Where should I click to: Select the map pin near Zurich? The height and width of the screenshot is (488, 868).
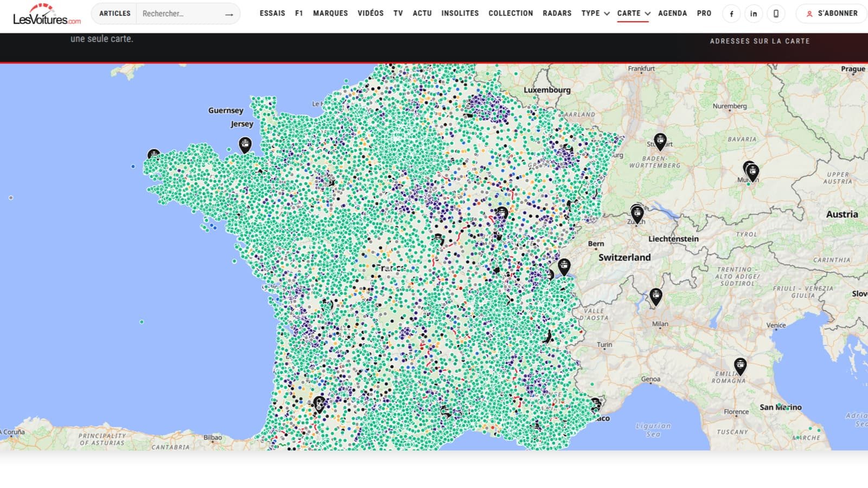tap(637, 213)
